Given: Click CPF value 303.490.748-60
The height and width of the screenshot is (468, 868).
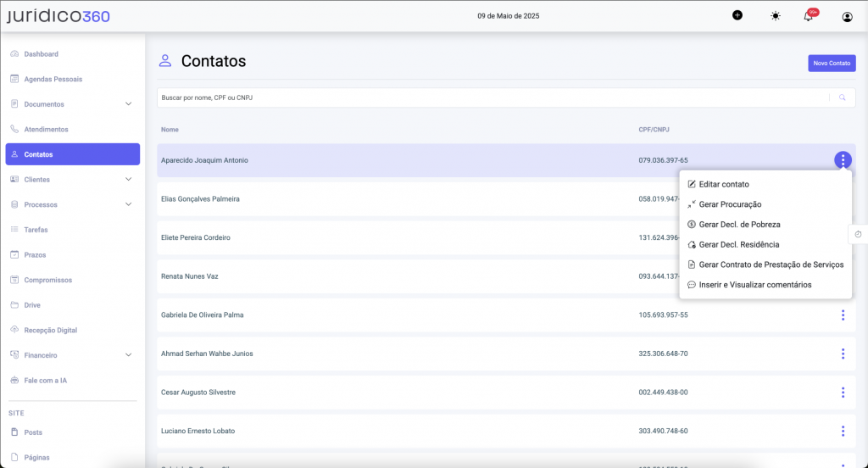Looking at the screenshot, I should point(663,431).
